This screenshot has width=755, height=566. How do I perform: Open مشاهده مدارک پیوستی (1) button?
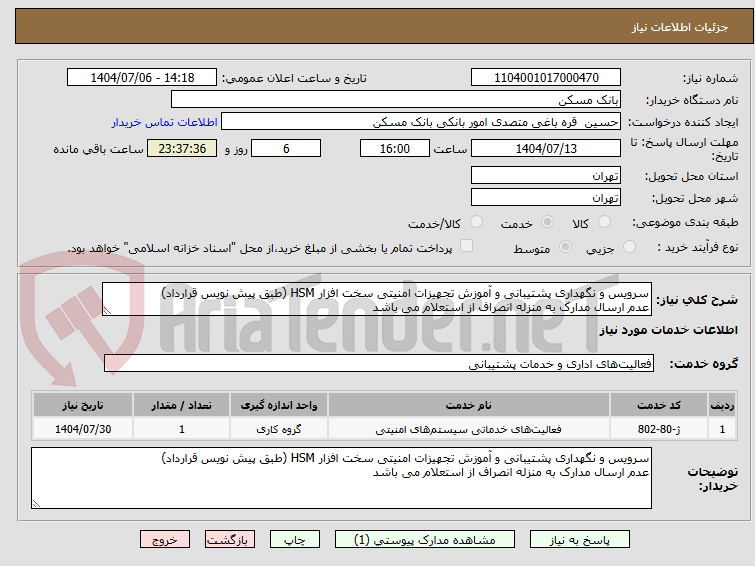click(425, 540)
